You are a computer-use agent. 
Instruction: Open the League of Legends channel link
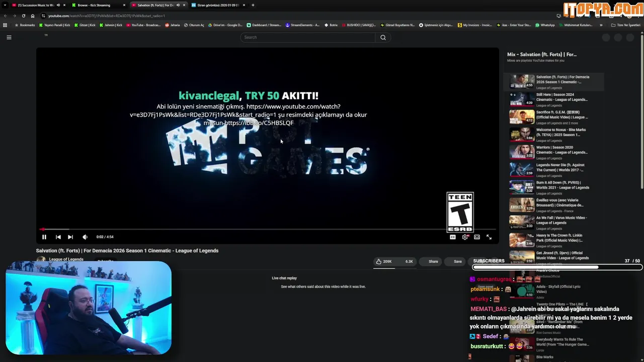(x=66, y=259)
